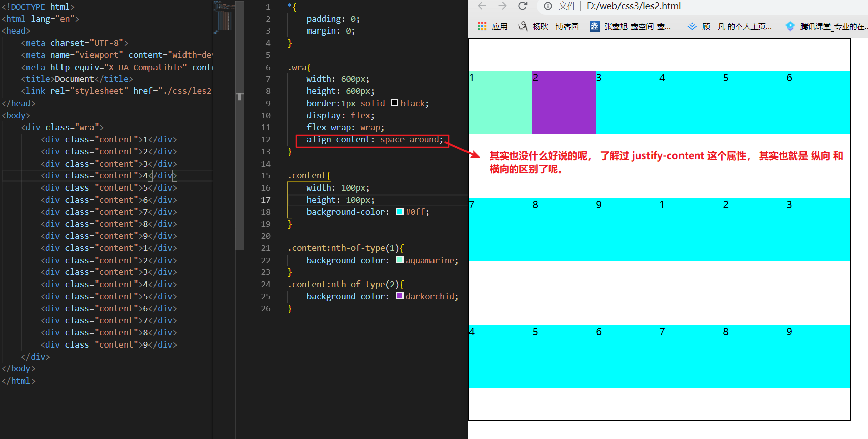This screenshot has height=439, width=868.
Task: Open the 顾二凡 的个人主页 bookmark
Action: coord(730,26)
